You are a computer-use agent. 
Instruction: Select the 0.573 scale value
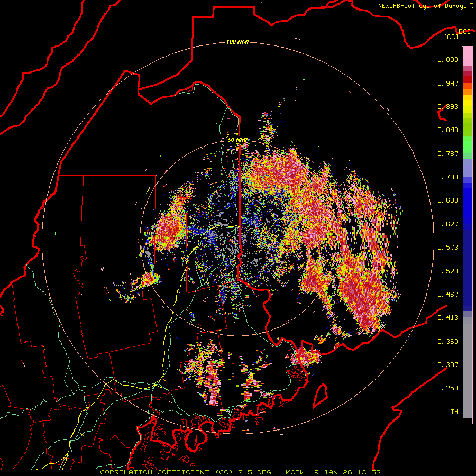click(448, 248)
